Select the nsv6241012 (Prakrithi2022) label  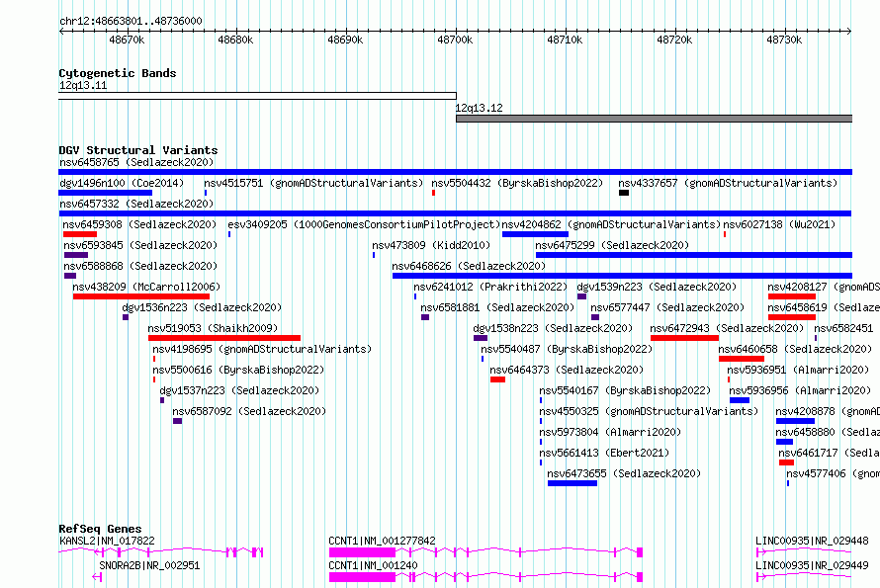coord(490,287)
